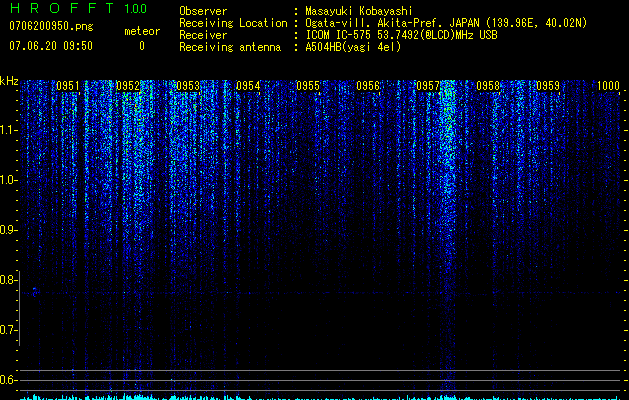Click the 0953 time marker
This screenshot has height=400, width=629.
[x=188, y=86]
